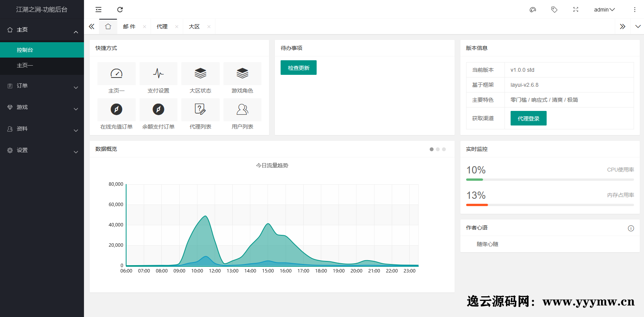Select the first carousel dot in 数据概览
The height and width of the screenshot is (317, 644).
tap(432, 149)
